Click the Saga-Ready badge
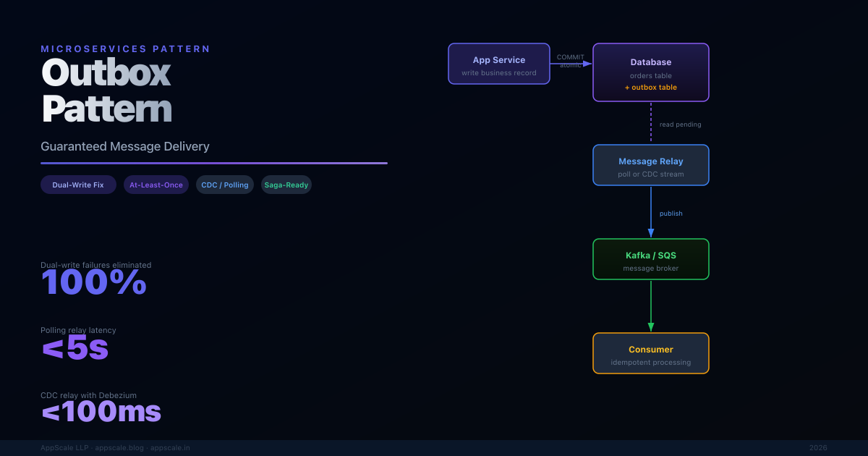The height and width of the screenshot is (456, 868). (x=286, y=185)
